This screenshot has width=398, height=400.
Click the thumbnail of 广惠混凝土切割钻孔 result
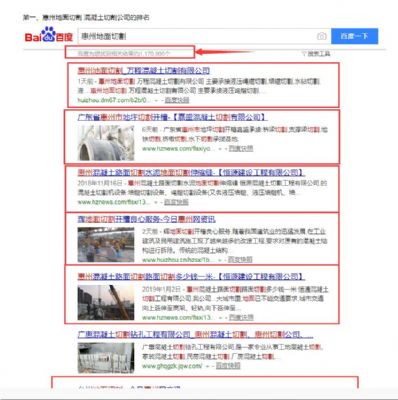tap(106, 358)
